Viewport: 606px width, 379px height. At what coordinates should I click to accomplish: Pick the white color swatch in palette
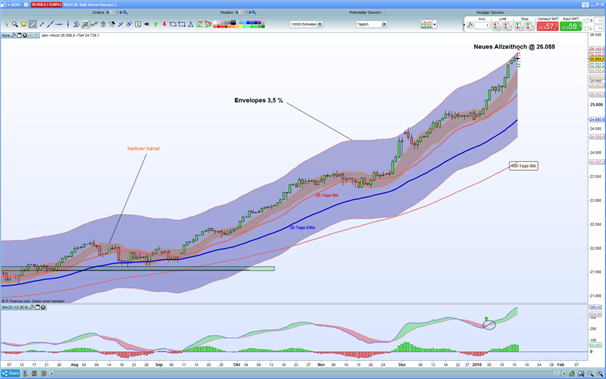(215, 22)
